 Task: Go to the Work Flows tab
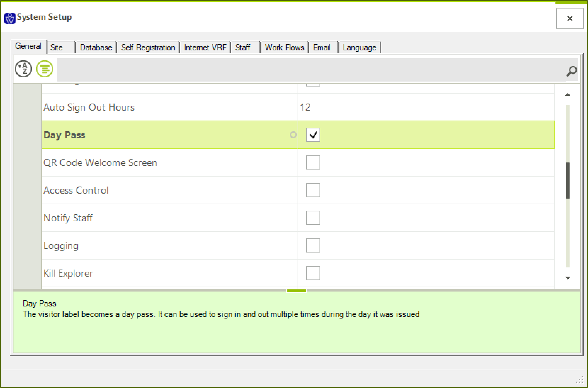click(x=284, y=48)
